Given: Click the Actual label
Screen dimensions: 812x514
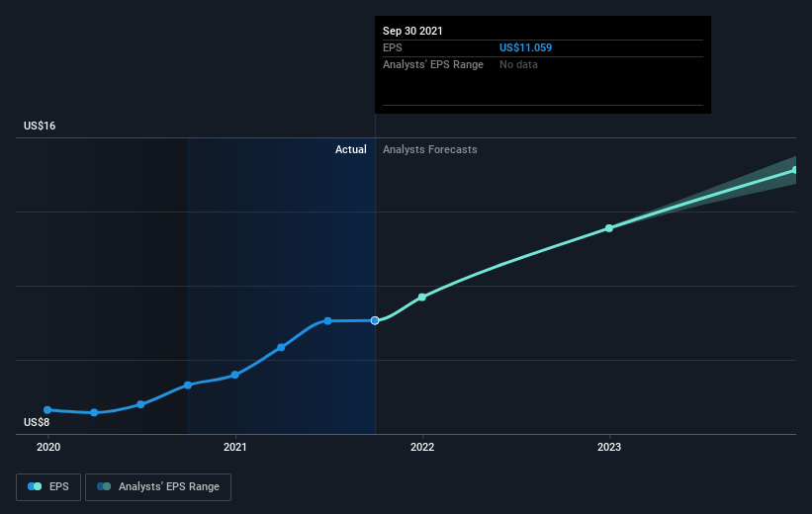Looking at the screenshot, I should pos(350,149).
